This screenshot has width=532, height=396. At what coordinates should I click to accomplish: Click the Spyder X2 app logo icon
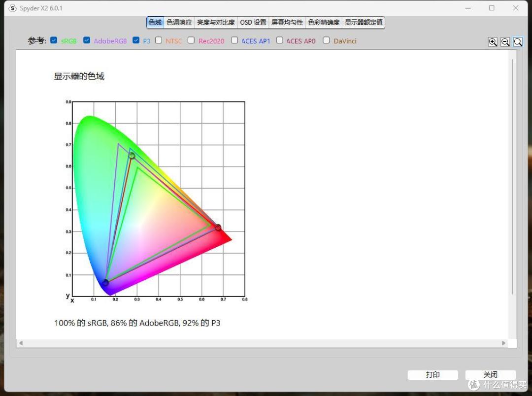click(12, 8)
